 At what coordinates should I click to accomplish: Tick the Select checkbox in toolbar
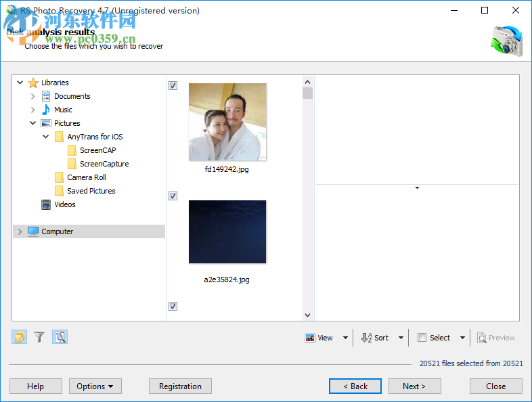pyautogui.click(x=422, y=338)
